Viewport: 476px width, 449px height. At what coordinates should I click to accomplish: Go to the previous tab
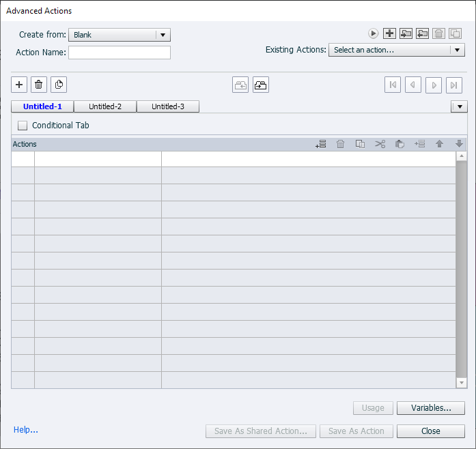point(413,85)
